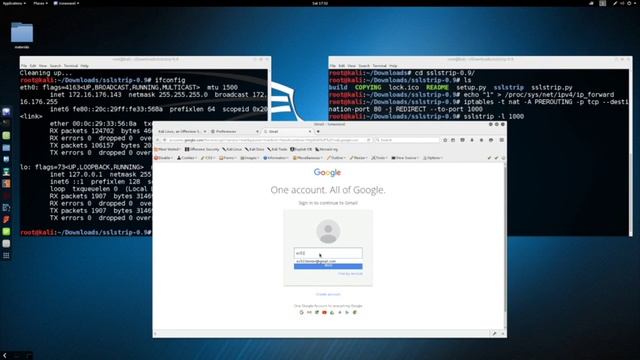This screenshot has height=360, width=640.
Task: Click the email input field
Action: click(x=328, y=253)
